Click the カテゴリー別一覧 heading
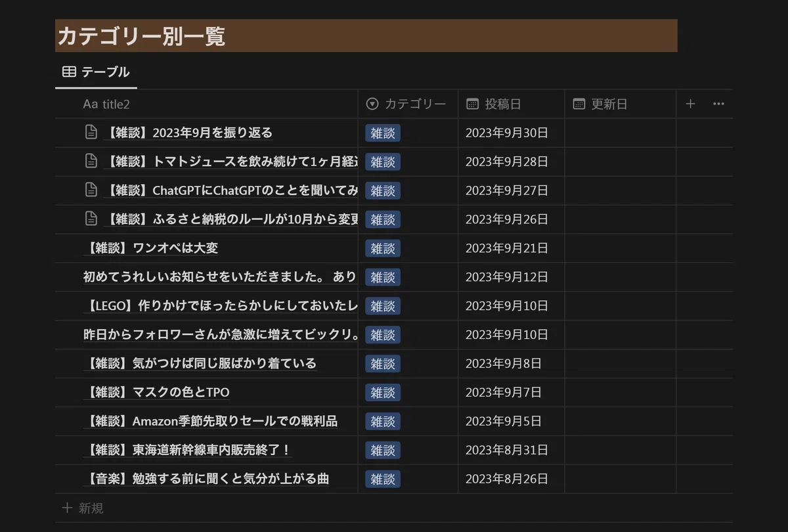The image size is (788, 532). (x=141, y=36)
